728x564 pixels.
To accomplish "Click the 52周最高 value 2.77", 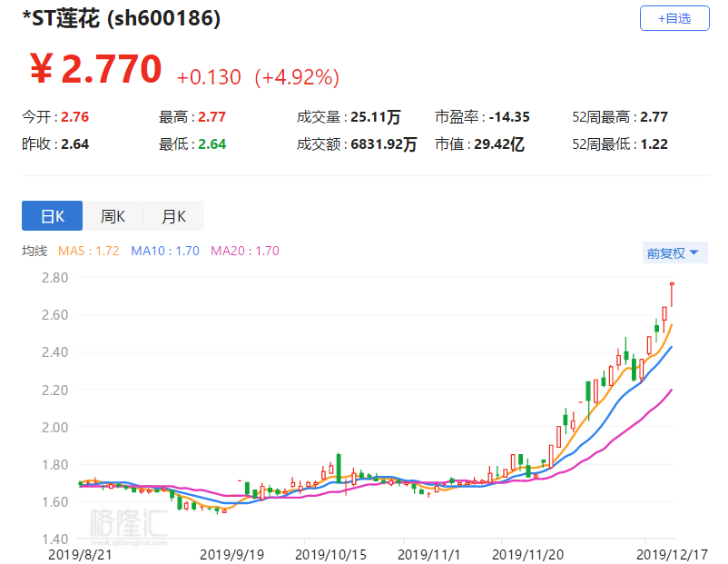I will pyautogui.click(x=654, y=116).
